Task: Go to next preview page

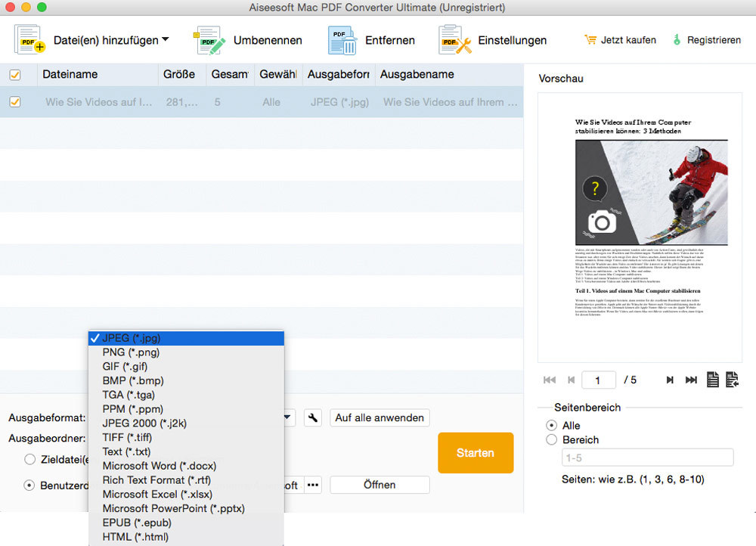Action: pos(670,380)
